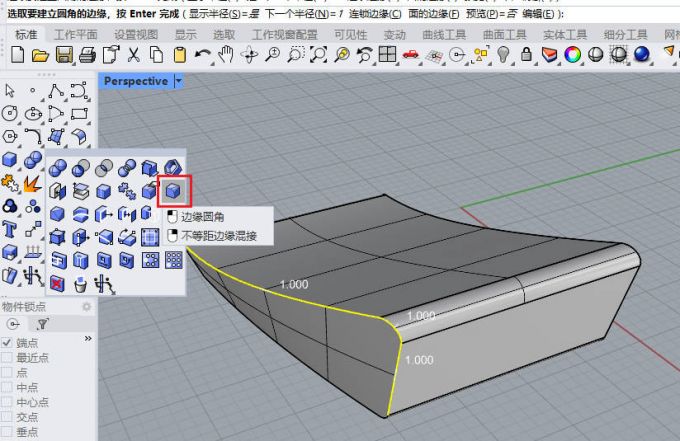Click the Perspective viewport title label
Image resolution: width=680 pixels, height=441 pixels.
tap(136, 81)
